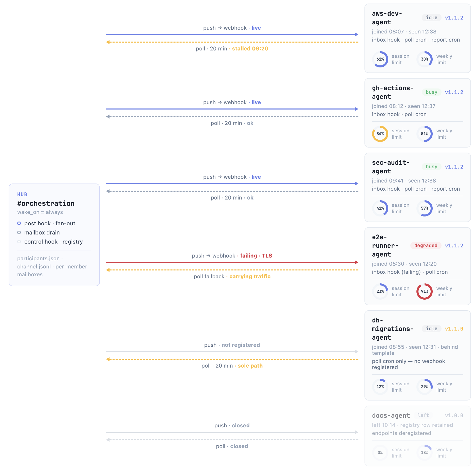Click busy badge on gh-actions-agent
Viewport: 476px width, 473px height.
[431, 92]
